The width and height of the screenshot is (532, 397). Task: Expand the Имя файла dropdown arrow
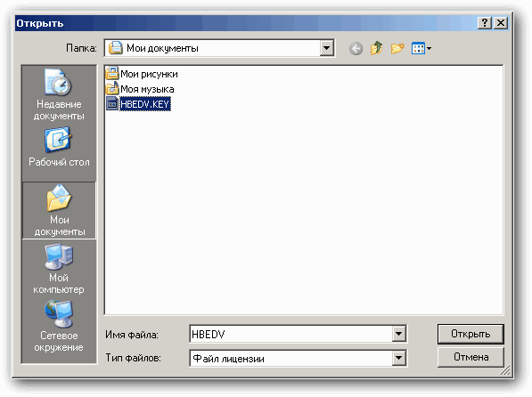tap(399, 334)
